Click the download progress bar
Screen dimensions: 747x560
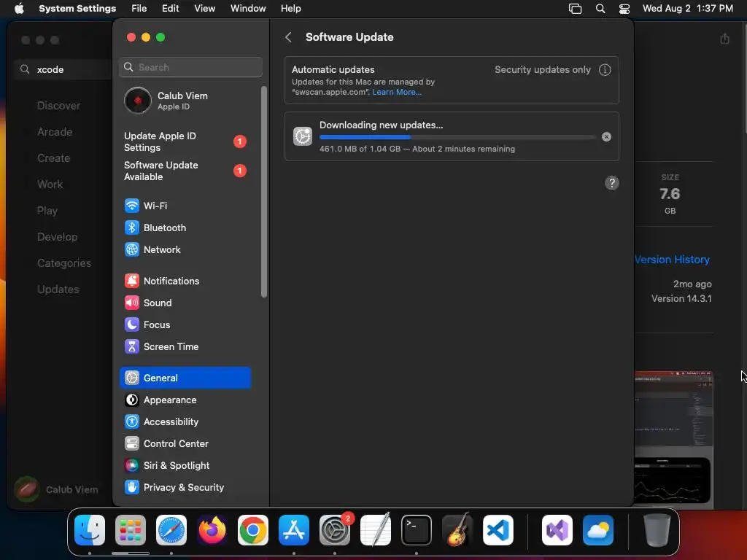coord(457,136)
